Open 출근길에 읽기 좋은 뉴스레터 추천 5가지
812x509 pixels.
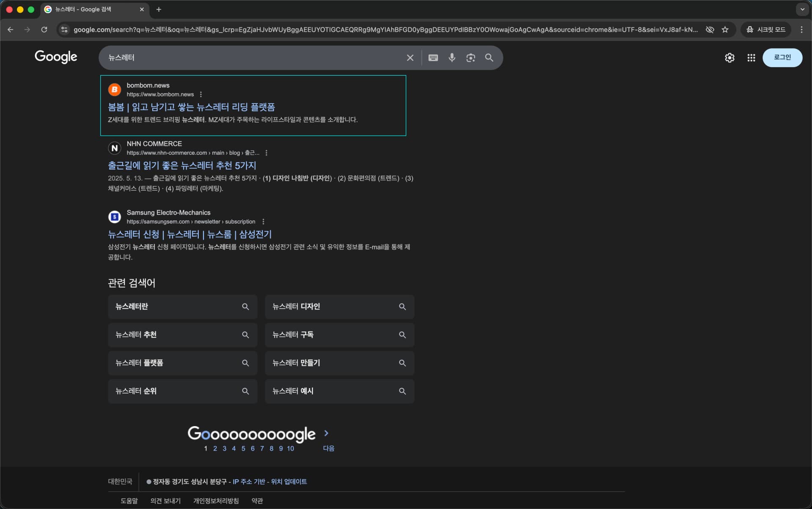[182, 165]
